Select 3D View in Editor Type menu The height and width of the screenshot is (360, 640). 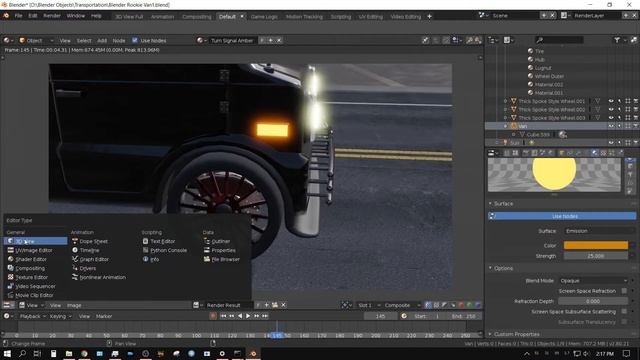(36, 241)
